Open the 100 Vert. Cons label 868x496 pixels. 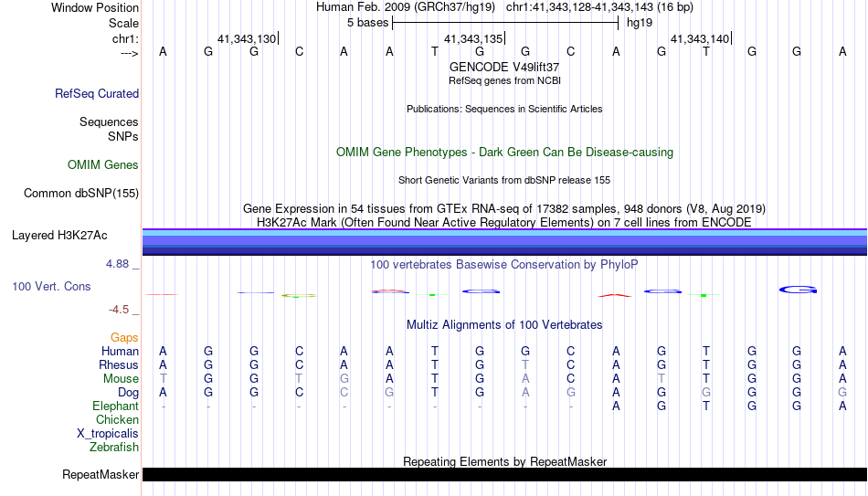(x=51, y=286)
